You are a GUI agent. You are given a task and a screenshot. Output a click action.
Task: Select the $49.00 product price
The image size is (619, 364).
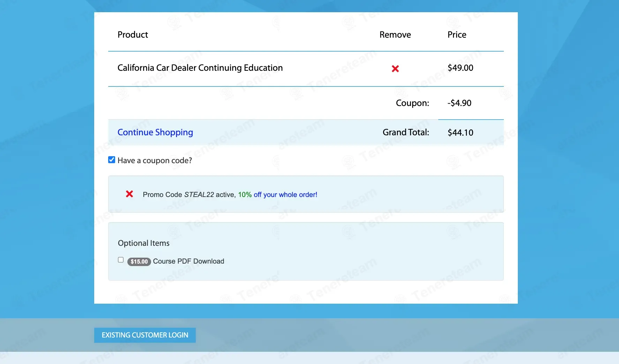point(460,68)
